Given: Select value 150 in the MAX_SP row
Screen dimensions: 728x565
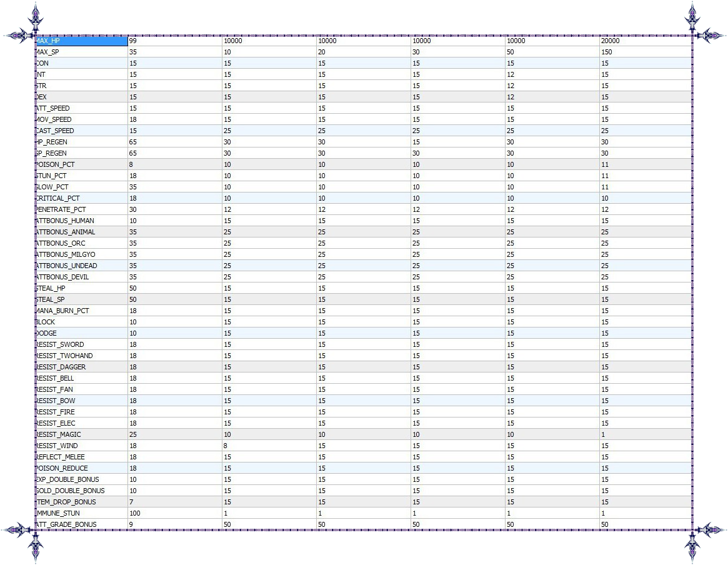Looking at the screenshot, I should click(x=606, y=52).
